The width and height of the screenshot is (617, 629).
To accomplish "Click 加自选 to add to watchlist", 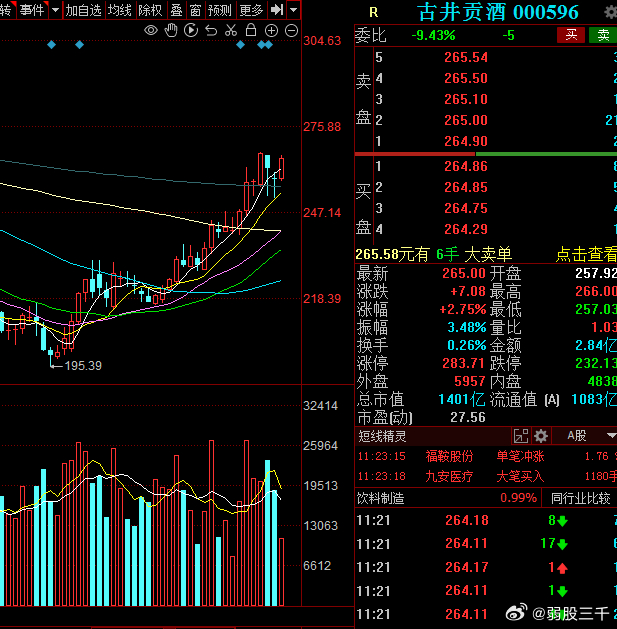I will [83, 10].
